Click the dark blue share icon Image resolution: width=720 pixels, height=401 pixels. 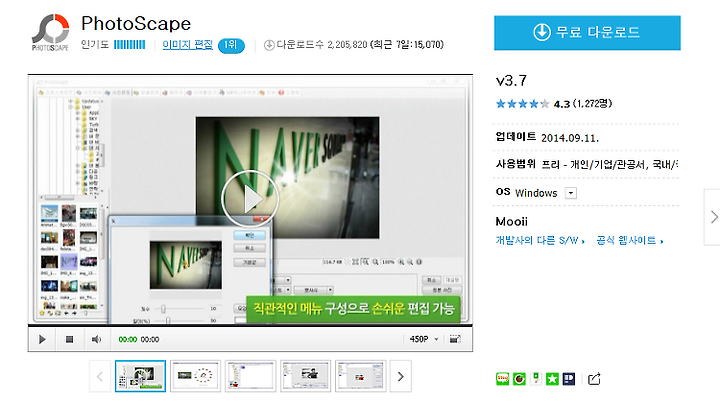click(569, 379)
